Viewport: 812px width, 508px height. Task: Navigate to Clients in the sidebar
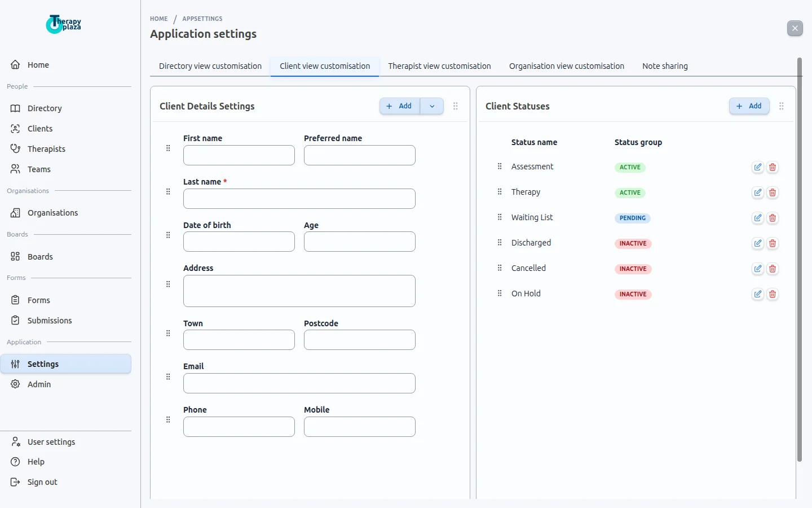click(x=66, y=129)
